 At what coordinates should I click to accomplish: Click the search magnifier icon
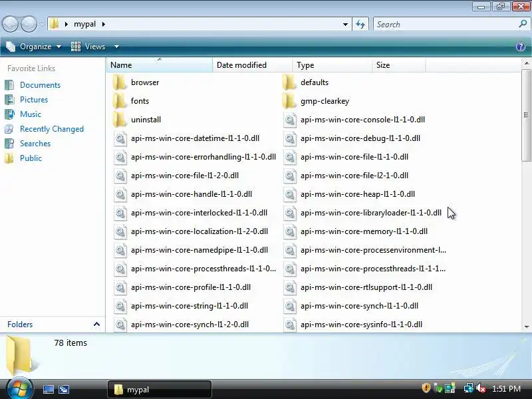click(x=523, y=24)
